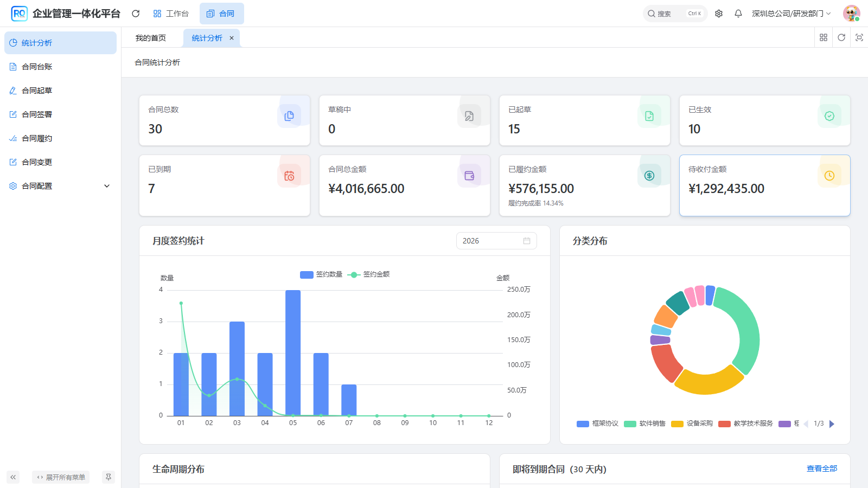This screenshot has width=868, height=488.
Task: Open 合同签署 in sidebar
Action: 60,114
